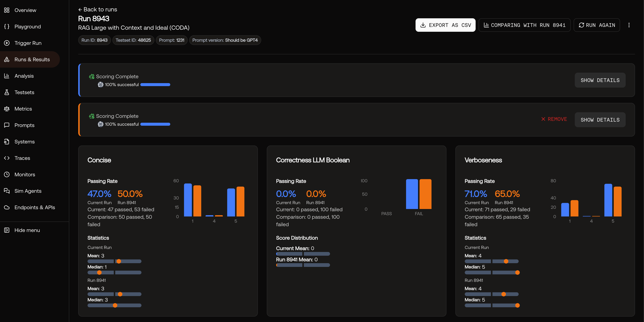644x322 pixels.
Task: Click the Sim Agents chat icon
Action: [x=7, y=191]
